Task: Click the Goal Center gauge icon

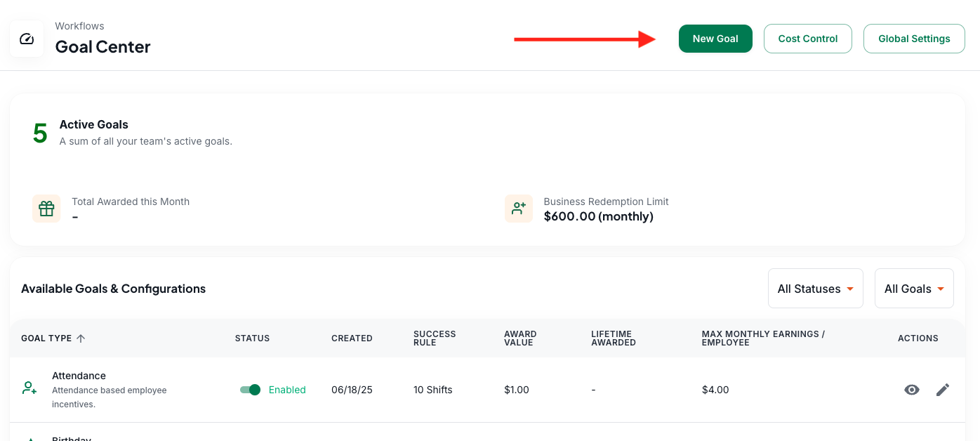Action: coord(27,39)
